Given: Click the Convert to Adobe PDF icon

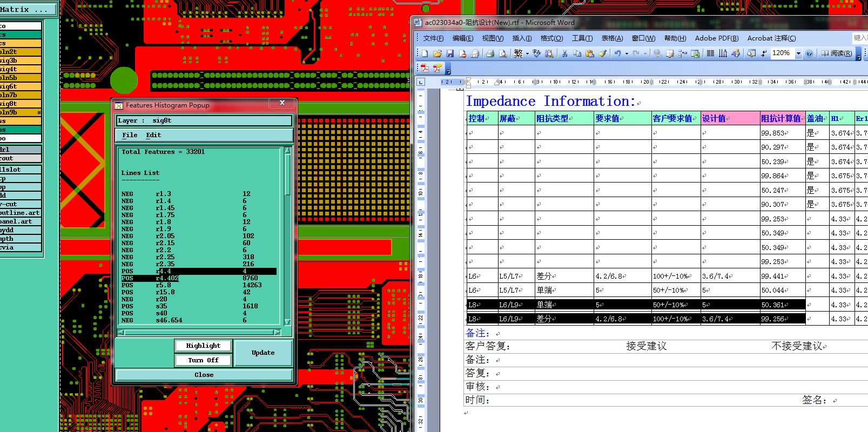Looking at the screenshot, I should pos(425,68).
